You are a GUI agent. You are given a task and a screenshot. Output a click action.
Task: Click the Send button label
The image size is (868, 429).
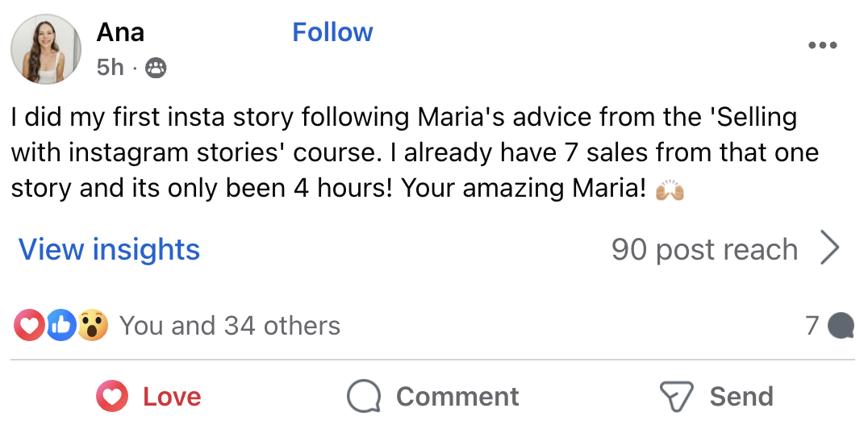coord(741,397)
